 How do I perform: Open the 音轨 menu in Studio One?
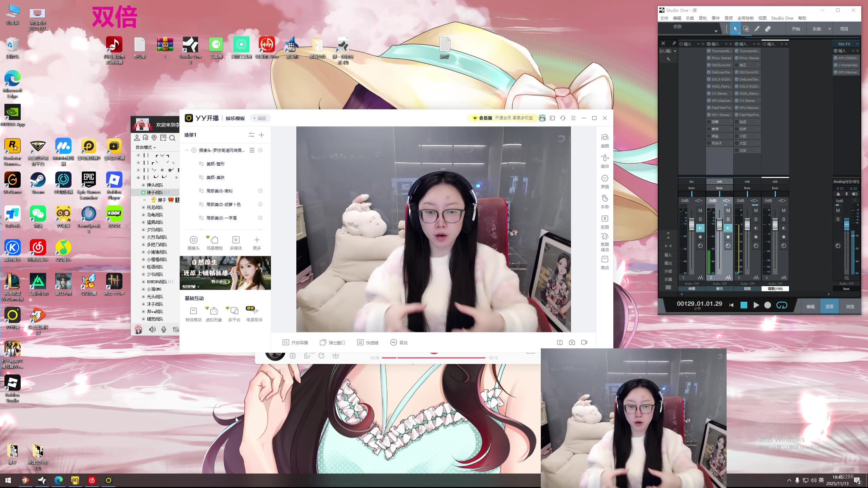click(703, 18)
